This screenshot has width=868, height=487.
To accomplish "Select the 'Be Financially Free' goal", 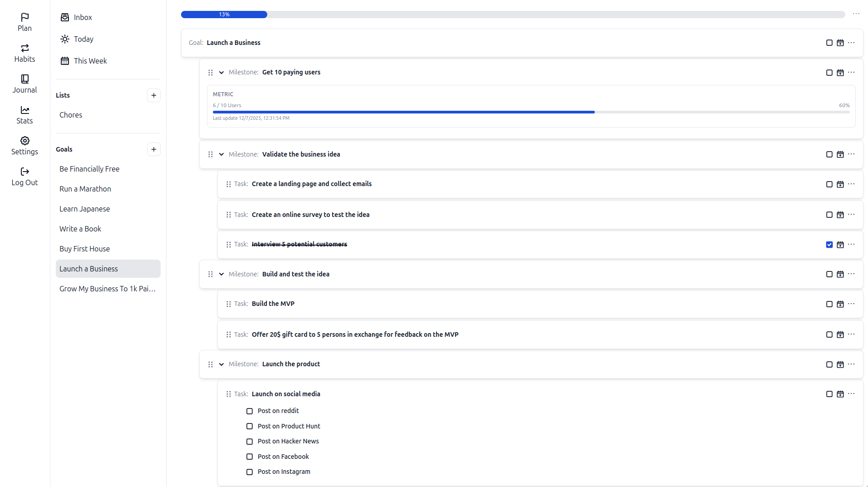I will (x=89, y=168).
